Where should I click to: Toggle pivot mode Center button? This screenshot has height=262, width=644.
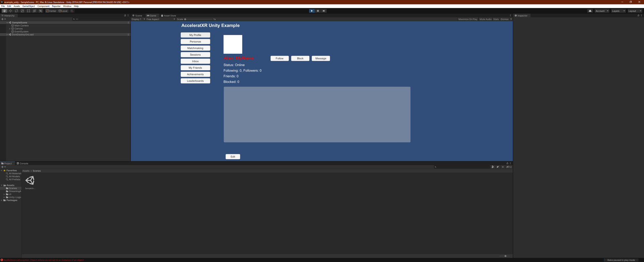[x=51, y=11]
